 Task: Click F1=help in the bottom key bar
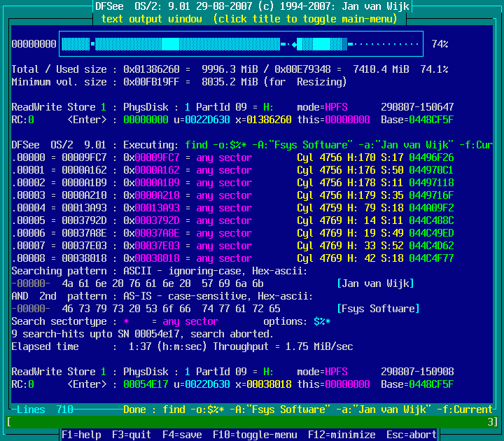[x=81, y=435]
